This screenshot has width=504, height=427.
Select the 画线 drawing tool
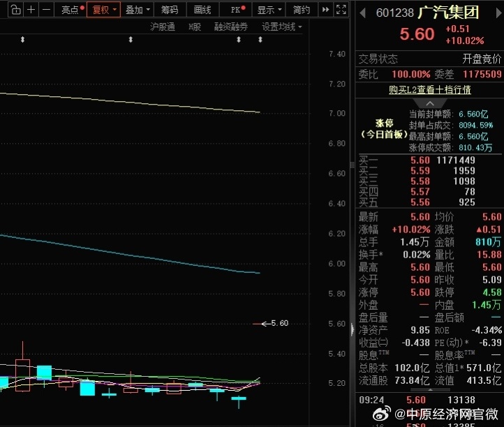(202, 10)
